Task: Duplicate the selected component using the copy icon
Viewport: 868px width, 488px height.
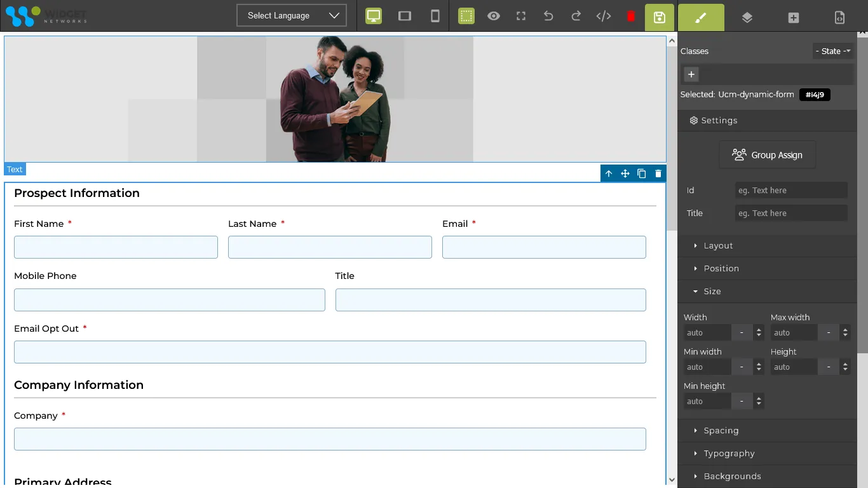Action: [x=642, y=173]
